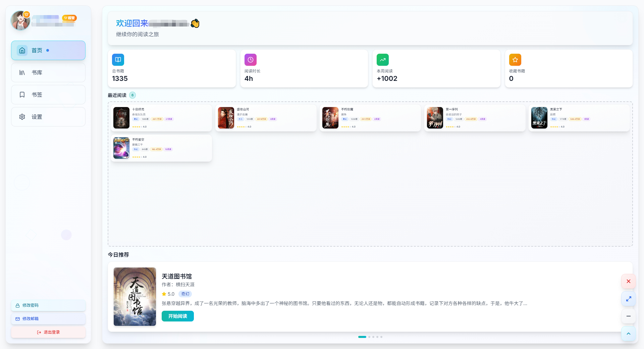Viewport: 644px width, 349px height.
Task: Click the 总书籍 value 1335
Action: 120,79
